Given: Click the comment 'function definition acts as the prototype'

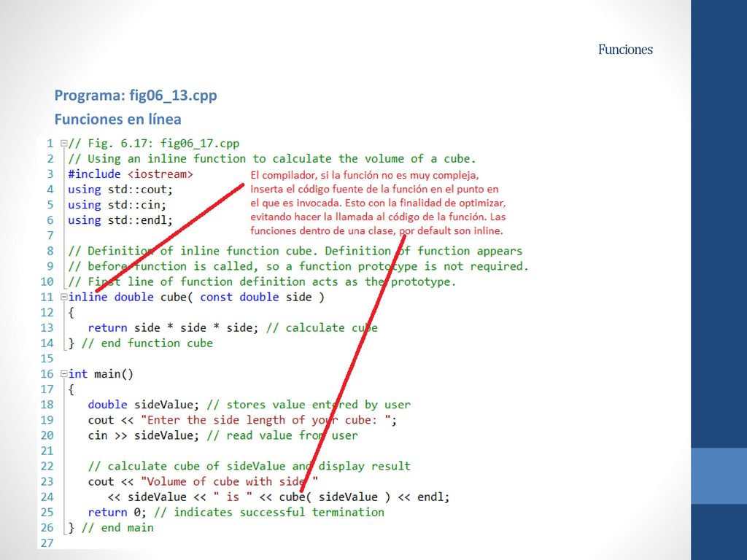Looking at the screenshot, I should [x=315, y=281].
